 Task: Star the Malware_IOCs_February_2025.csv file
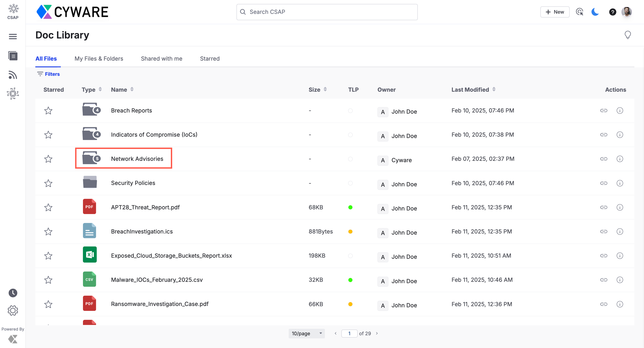coord(48,280)
